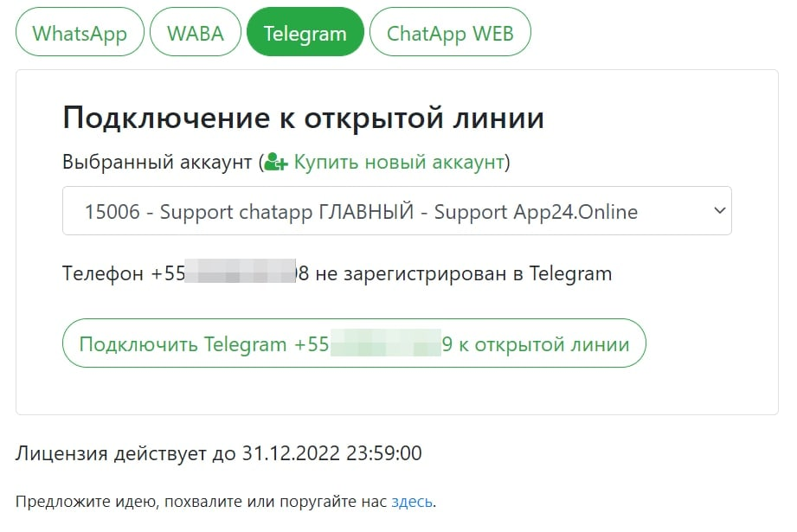Click the 31.12.2022 23:59:00 license date
Viewport: 797px width, 532px height.
[x=331, y=453]
